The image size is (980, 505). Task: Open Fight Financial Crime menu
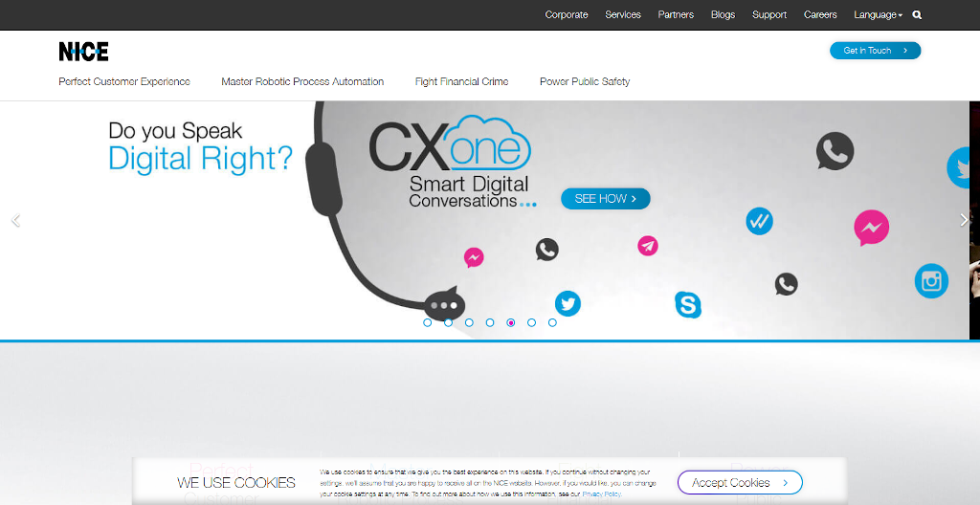(462, 81)
